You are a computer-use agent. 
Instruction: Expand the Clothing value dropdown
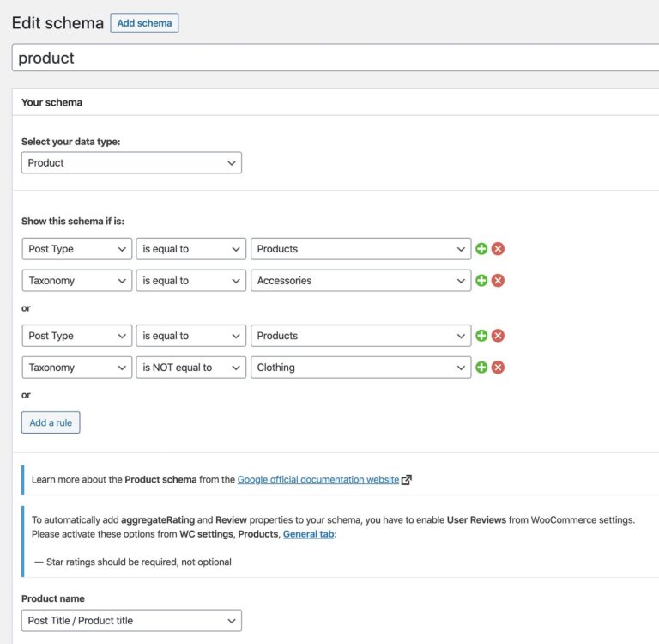click(x=360, y=368)
